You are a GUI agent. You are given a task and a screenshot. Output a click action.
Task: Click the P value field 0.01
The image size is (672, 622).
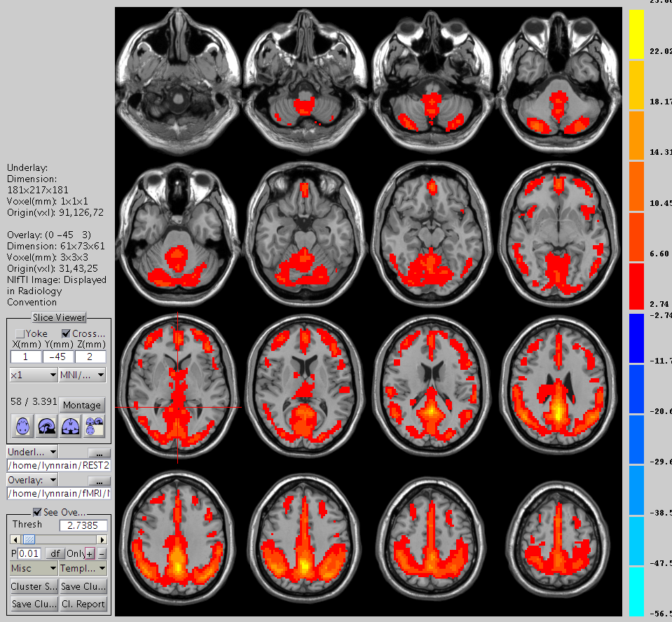(29, 553)
